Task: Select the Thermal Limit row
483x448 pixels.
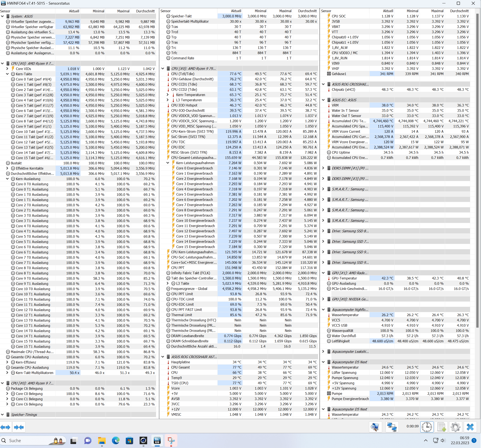Action: pos(239,315)
